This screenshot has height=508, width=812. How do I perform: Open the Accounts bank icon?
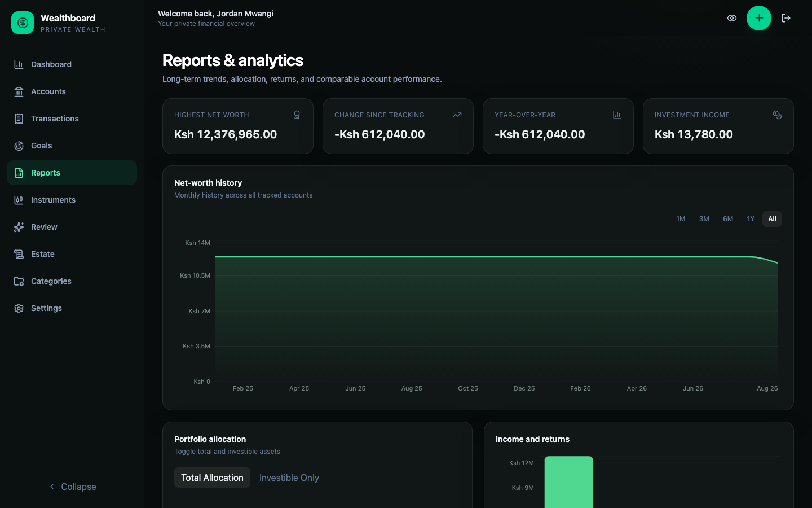(19, 91)
